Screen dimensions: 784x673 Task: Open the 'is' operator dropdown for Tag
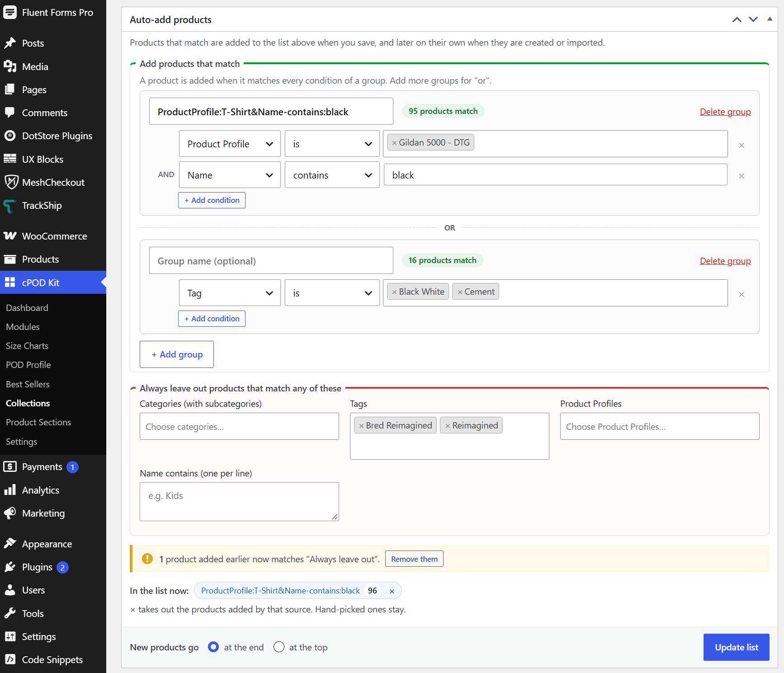pos(332,293)
